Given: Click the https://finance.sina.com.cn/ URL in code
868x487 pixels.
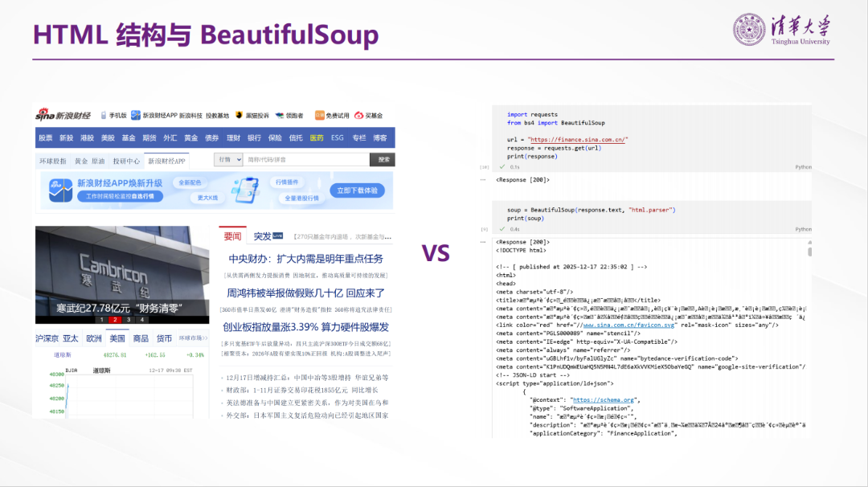Looking at the screenshot, I should 578,140.
